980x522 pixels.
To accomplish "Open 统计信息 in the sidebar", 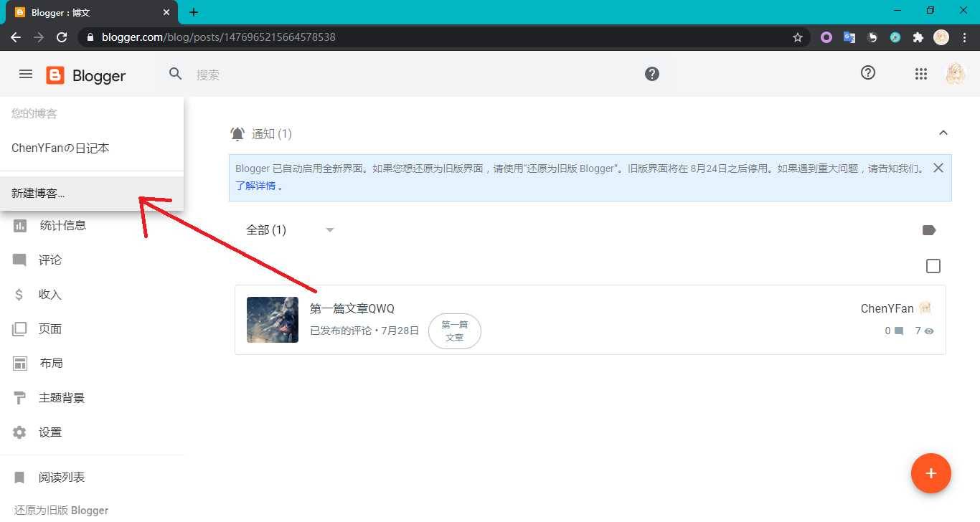I will point(63,225).
